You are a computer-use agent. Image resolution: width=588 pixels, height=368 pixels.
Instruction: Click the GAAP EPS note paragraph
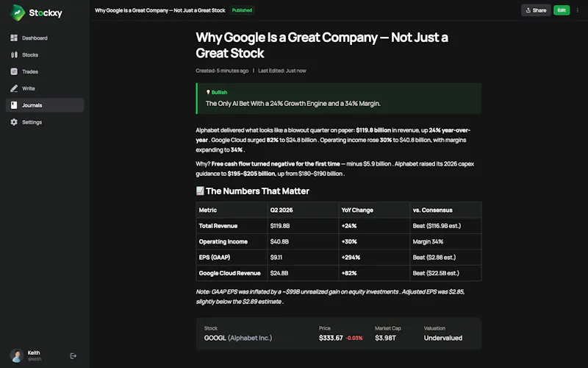click(x=330, y=297)
